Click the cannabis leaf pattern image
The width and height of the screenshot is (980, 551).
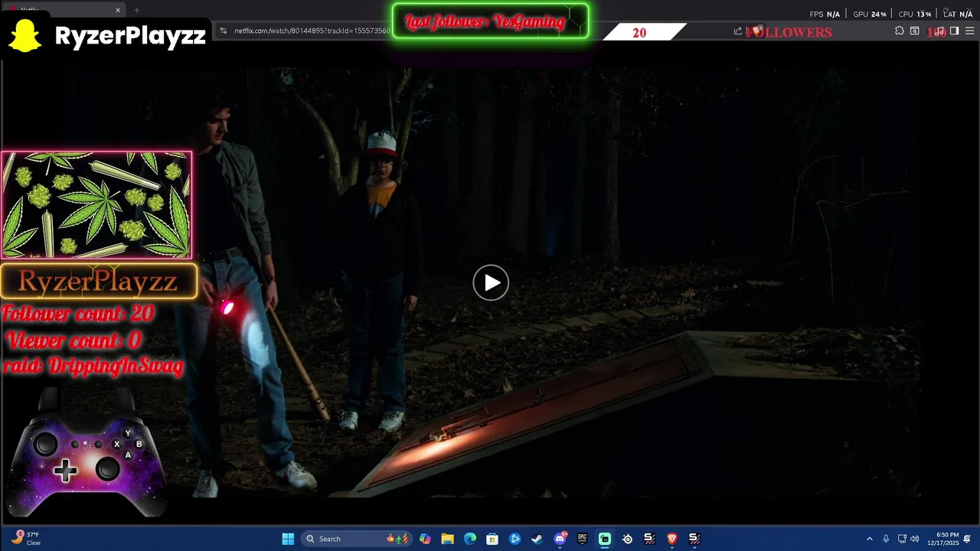point(96,204)
